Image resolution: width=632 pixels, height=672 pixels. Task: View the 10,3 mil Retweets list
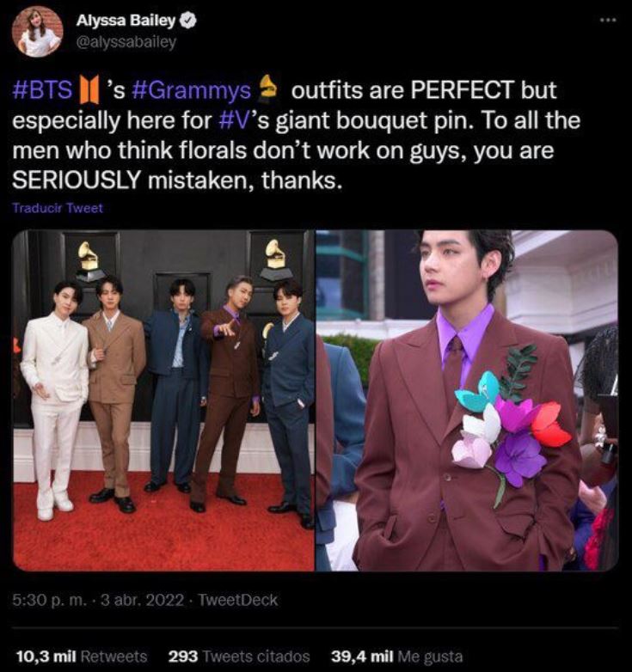tap(81, 656)
